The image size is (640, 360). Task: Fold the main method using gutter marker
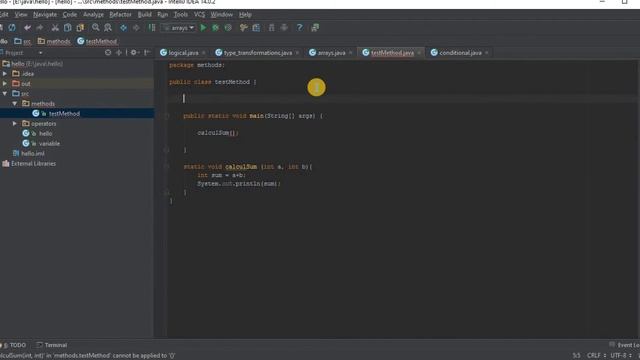pyautogui.click(x=167, y=116)
